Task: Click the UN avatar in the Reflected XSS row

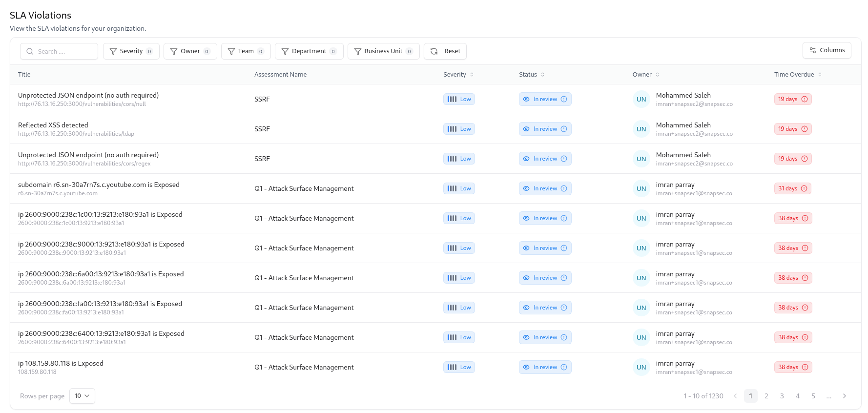Action: (x=641, y=129)
